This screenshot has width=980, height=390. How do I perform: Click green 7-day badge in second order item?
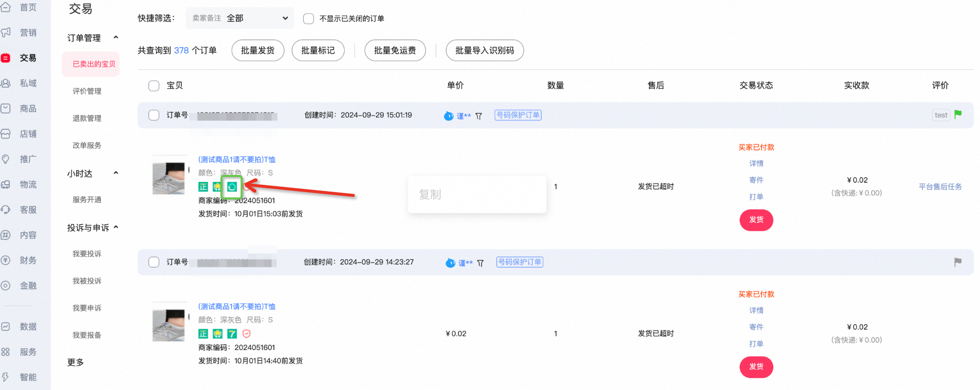[x=232, y=334]
